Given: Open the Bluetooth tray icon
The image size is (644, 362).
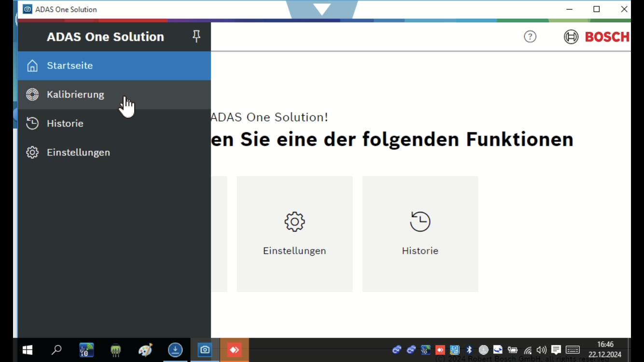Looking at the screenshot, I should pos(469,350).
